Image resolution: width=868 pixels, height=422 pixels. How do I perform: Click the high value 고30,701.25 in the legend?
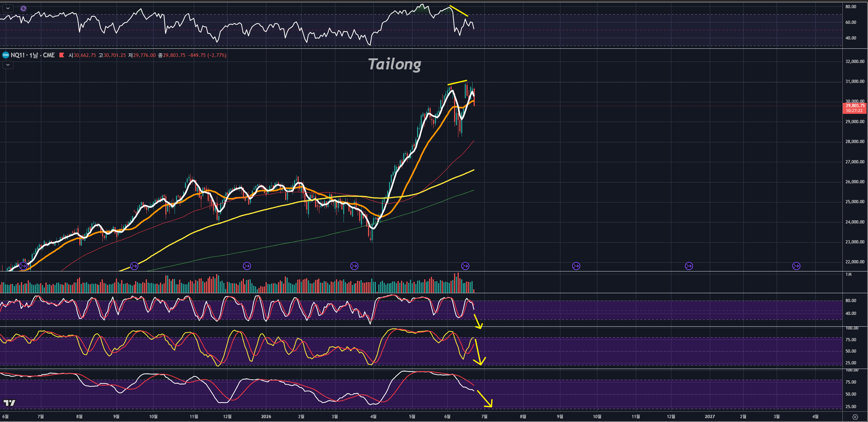[112, 55]
